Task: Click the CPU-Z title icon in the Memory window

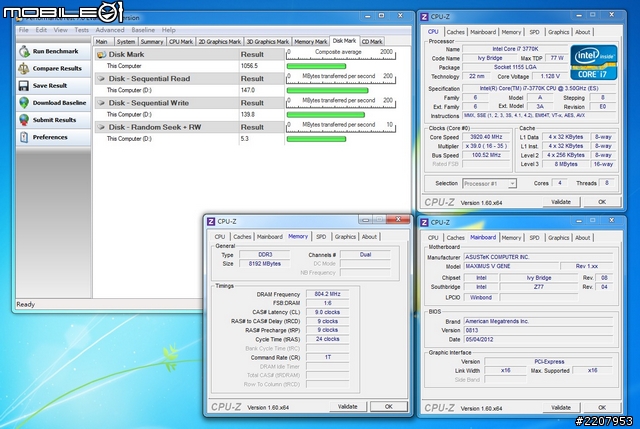Action: [x=211, y=221]
